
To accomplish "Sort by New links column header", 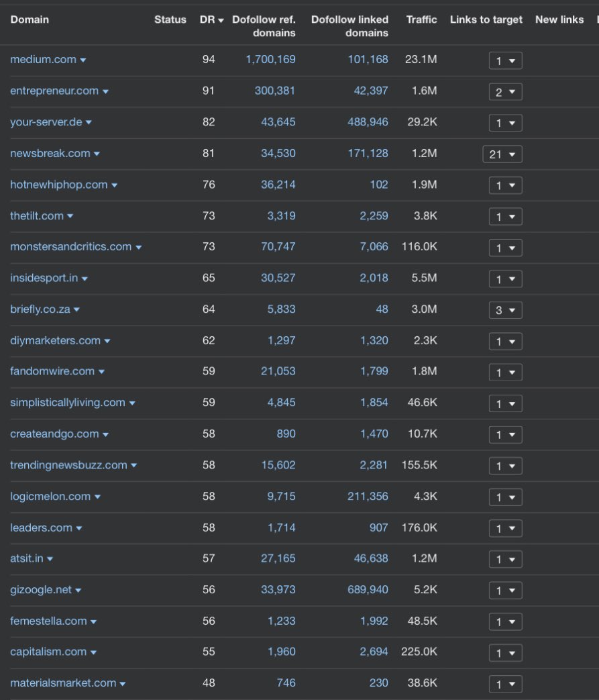I will click(559, 19).
